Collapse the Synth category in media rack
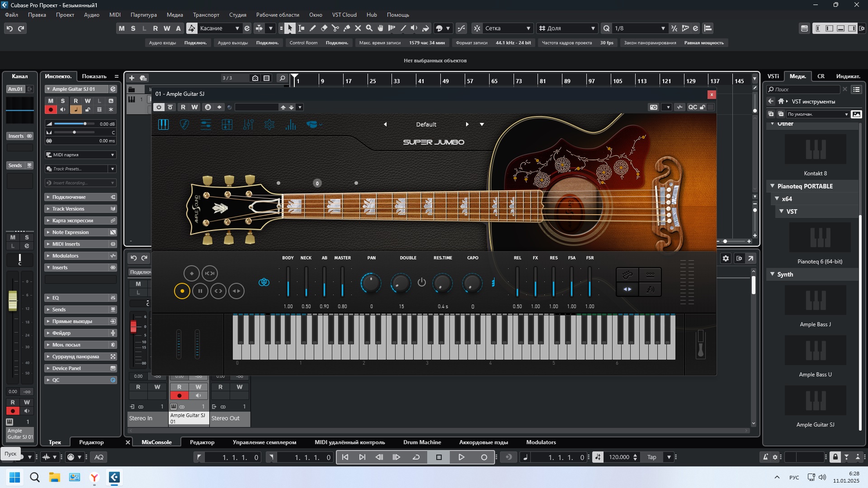The width and height of the screenshot is (868, 488). 773,274
